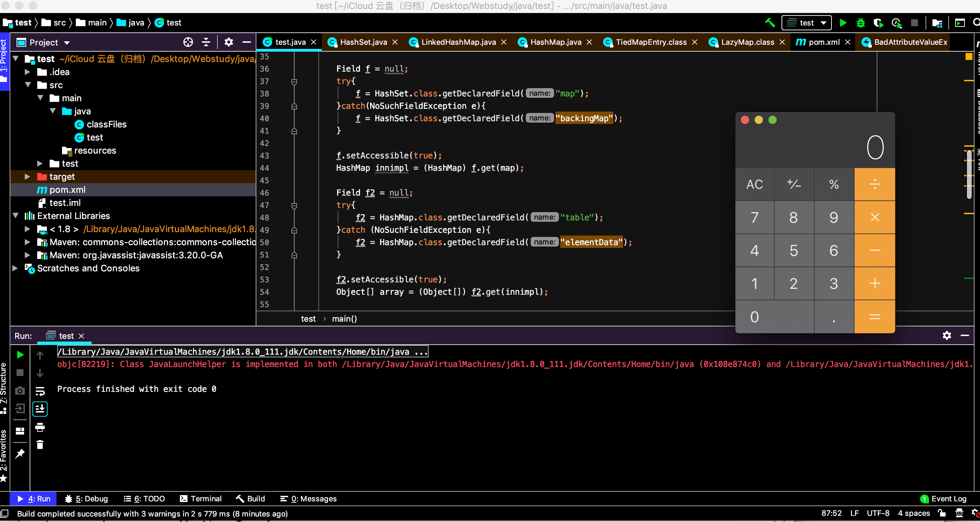Expand the .idea folder
The width and height of the screenshot is (980, 522).
[27, 72]
